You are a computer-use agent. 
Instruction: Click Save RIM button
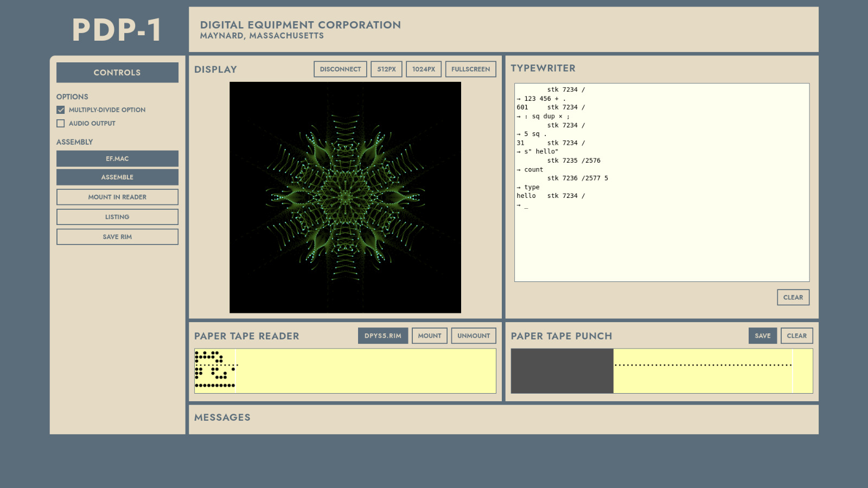click(x=117, y=237)
